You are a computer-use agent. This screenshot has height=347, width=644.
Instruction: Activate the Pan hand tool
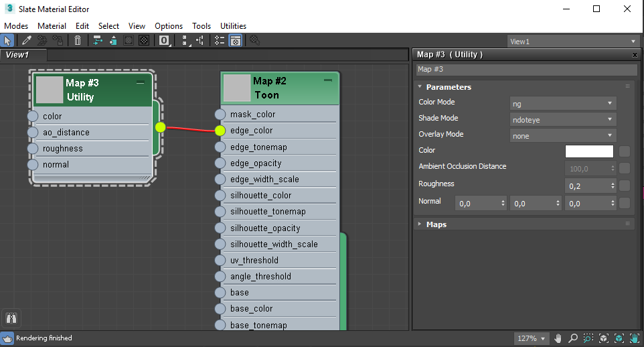pos(558,338)
